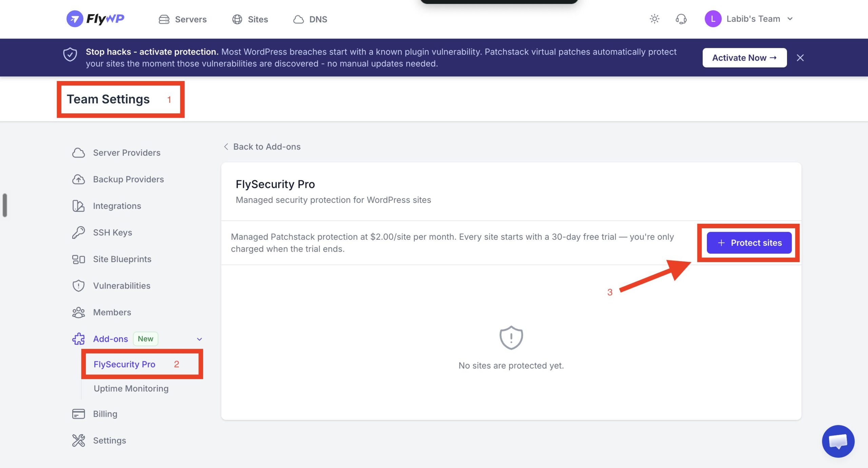
Task: Click the "No sites are protected yet." text
Action: (x=511, y=366)
